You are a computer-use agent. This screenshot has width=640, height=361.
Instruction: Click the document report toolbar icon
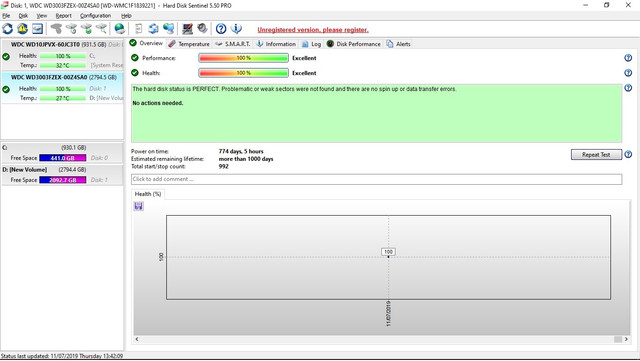click(x=138, y=29)
